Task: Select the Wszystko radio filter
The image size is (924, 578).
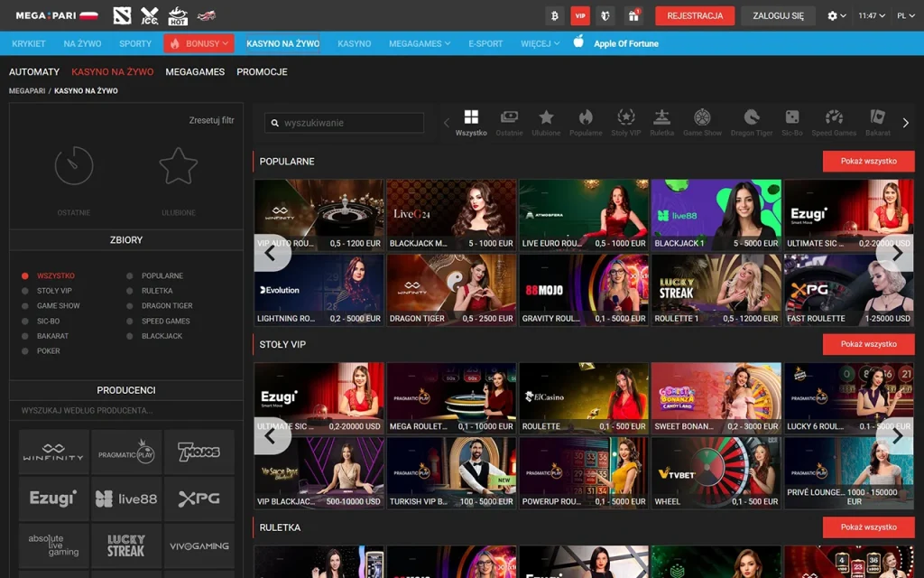Action: click(x=24, y=275)
